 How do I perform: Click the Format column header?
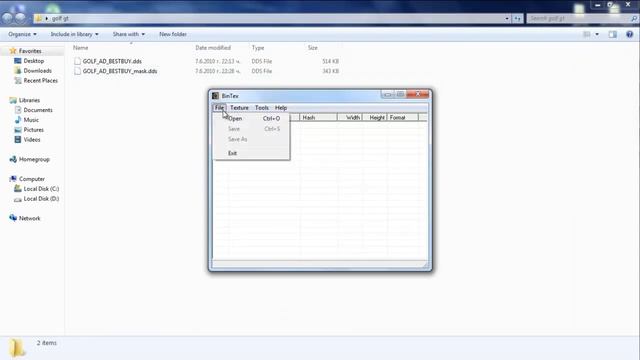click(403, 118)
